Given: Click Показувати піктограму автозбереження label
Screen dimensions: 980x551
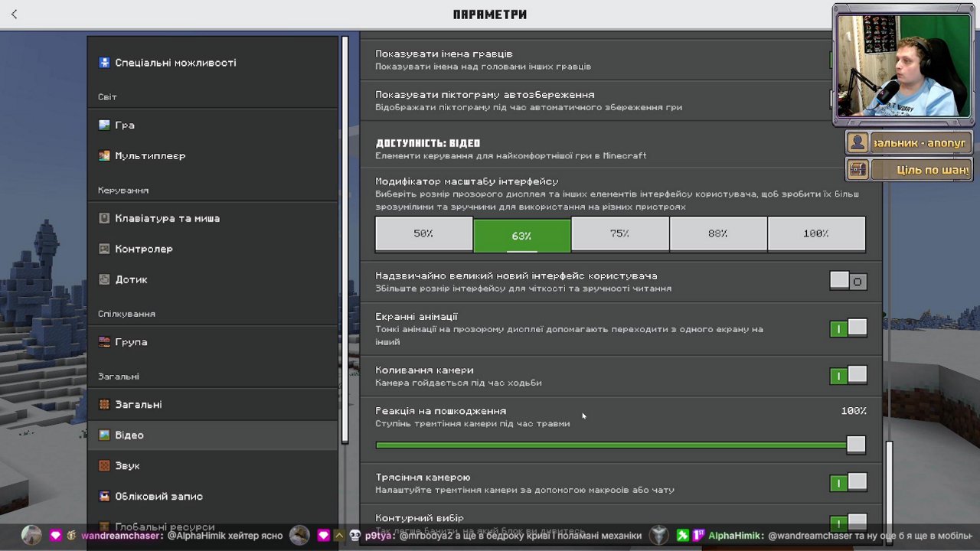Looking at the screenshot, I should [x=485, y=95].
